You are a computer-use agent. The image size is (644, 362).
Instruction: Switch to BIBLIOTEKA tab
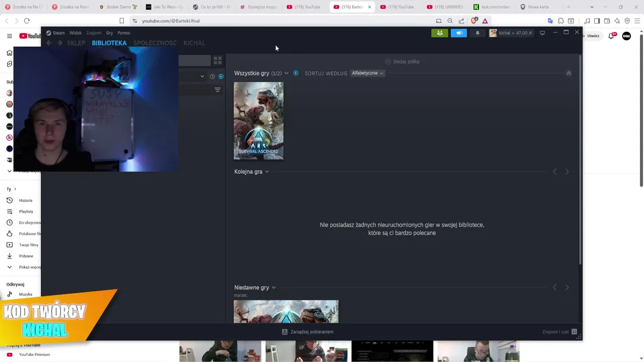[109, 43]
